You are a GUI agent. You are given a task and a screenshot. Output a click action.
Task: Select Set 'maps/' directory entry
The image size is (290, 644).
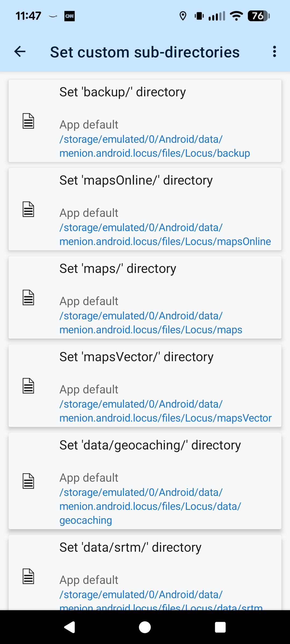pyautogui.click(x=118, y=269)
